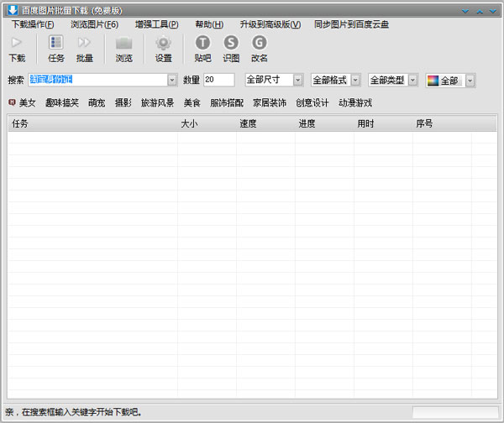Screen dimensions: 504x423
Task: Click the 下载 play icon in the toolbar
Action: pos(17,43)
